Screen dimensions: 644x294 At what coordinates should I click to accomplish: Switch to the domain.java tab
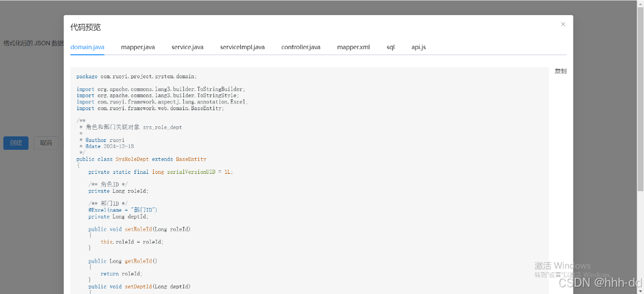87,47
